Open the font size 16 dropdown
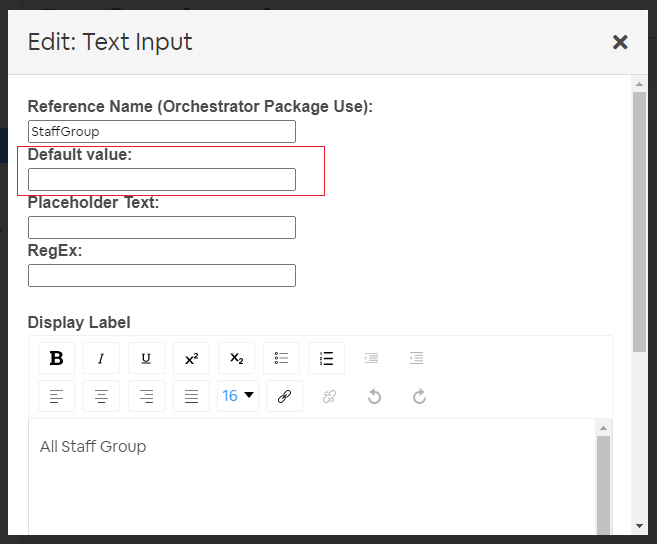 point(238,396)
